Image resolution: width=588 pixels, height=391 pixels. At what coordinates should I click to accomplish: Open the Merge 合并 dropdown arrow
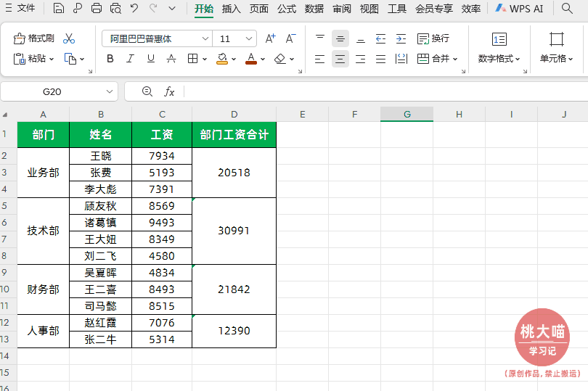click(x=455, y=59)
